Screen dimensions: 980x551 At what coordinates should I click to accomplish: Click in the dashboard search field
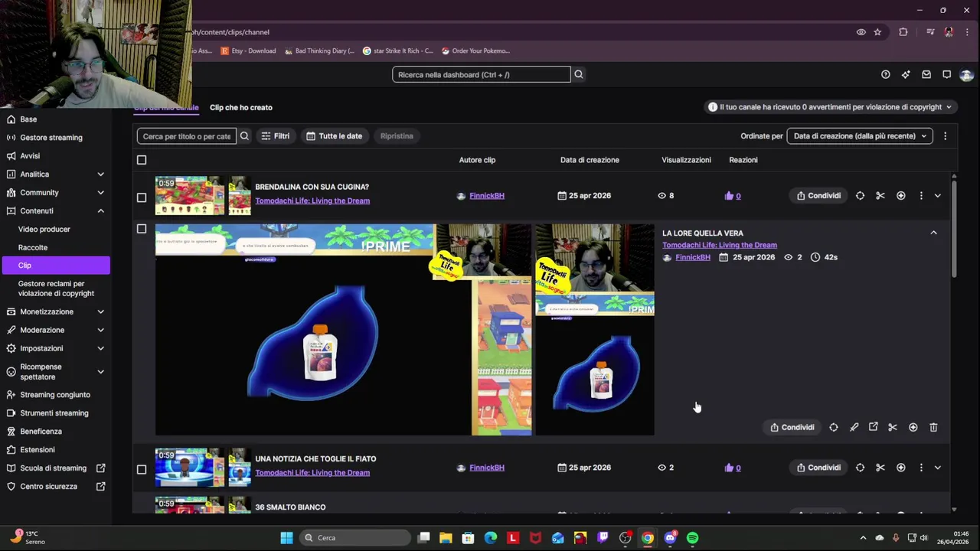tap(482, 74)
